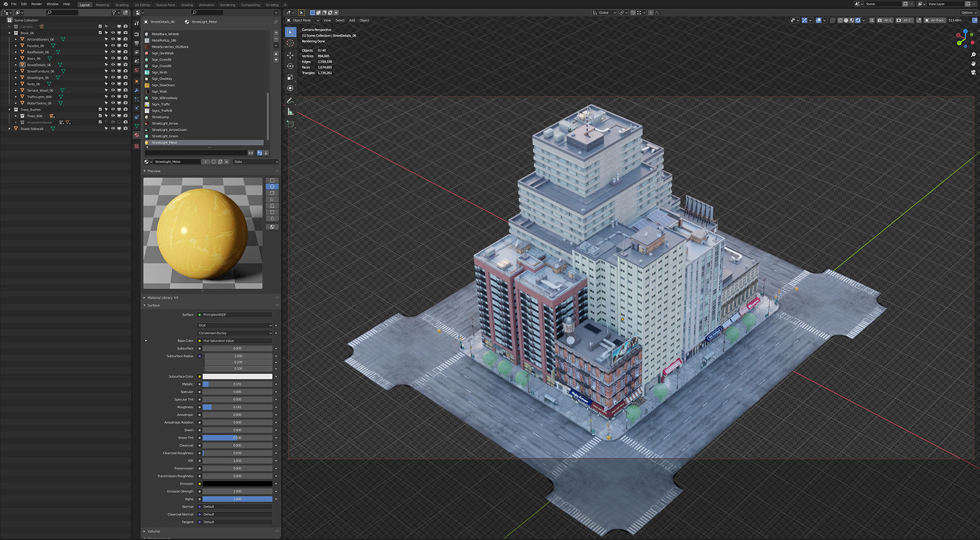Image resolution: width=980 pixels, height=540 pixels.
Task: Open GGX distribution dropdown
Action: (235, 325)
